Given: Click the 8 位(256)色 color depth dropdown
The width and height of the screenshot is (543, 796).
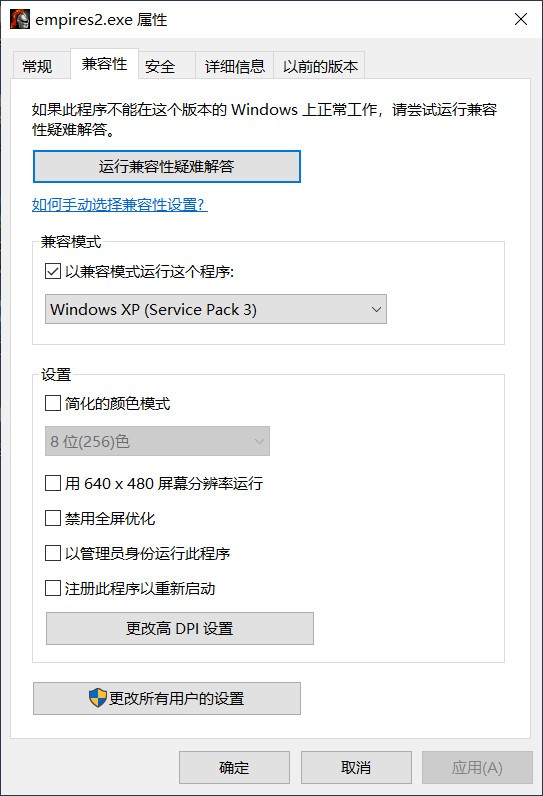Looking at the screenshot, I should 157,441.
